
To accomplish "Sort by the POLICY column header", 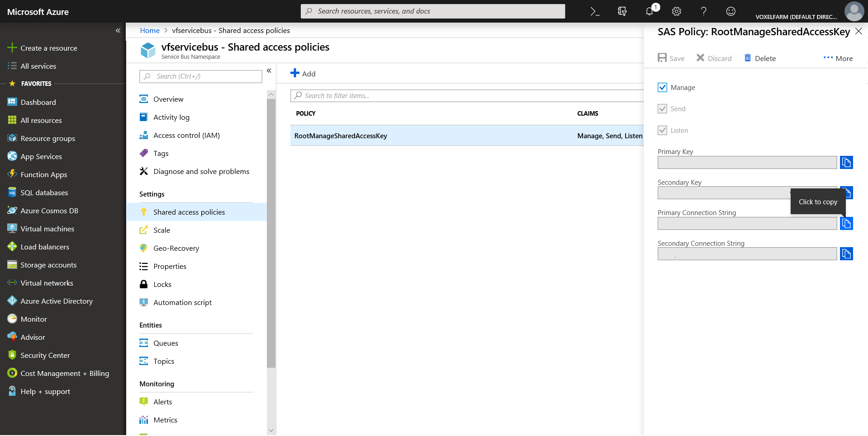I will point(306,113).
